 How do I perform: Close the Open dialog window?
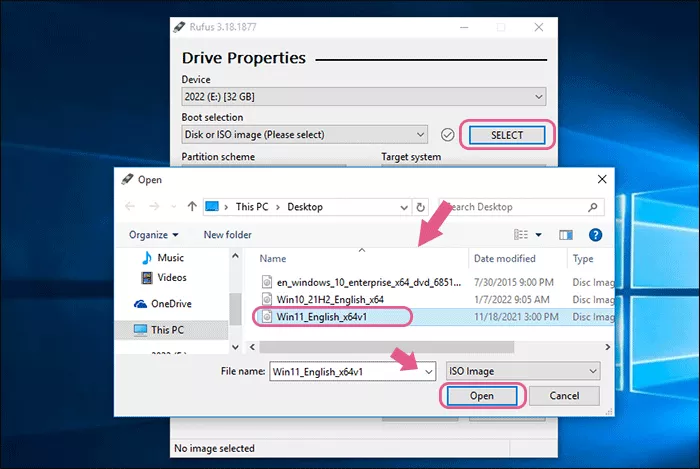click(602, 179)
